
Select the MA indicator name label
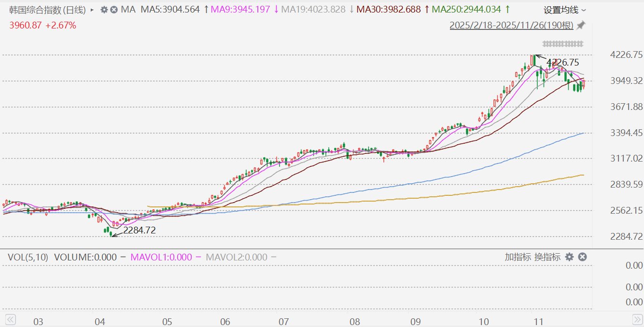click(128, 10)
